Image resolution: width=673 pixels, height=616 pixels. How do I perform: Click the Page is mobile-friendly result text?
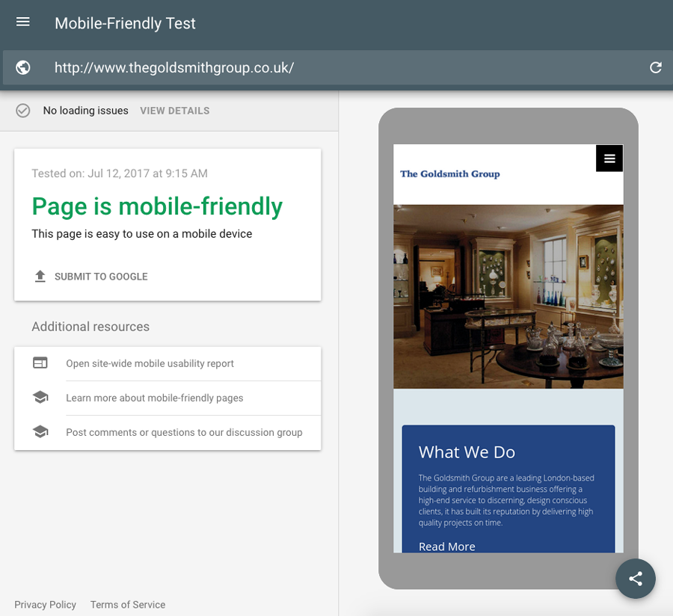[x=157, y=207]
